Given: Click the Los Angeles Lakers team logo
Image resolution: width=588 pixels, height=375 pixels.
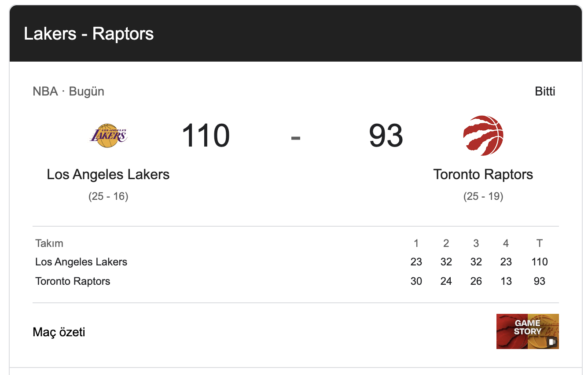Looking at the screenshot, I should [x=108, y=135].
